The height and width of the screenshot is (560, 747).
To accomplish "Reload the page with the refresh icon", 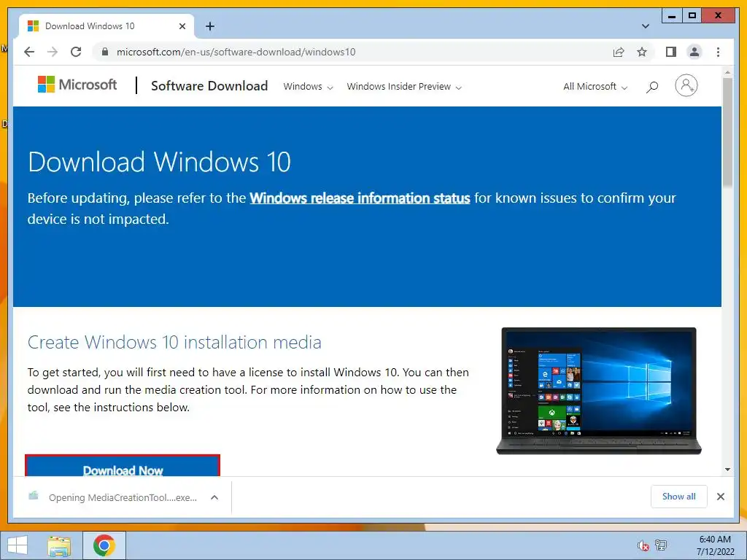I will [76, 52].
